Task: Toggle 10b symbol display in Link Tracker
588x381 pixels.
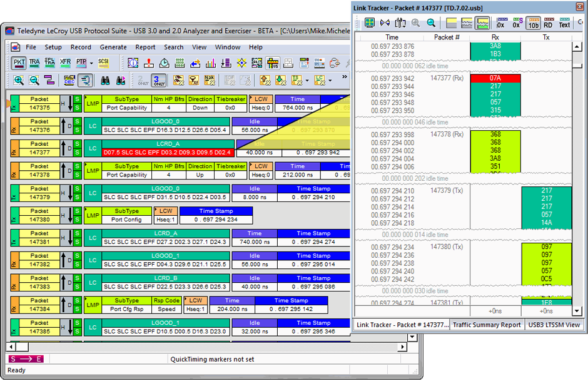Action: pyautogui.click(x=533, y=23)
